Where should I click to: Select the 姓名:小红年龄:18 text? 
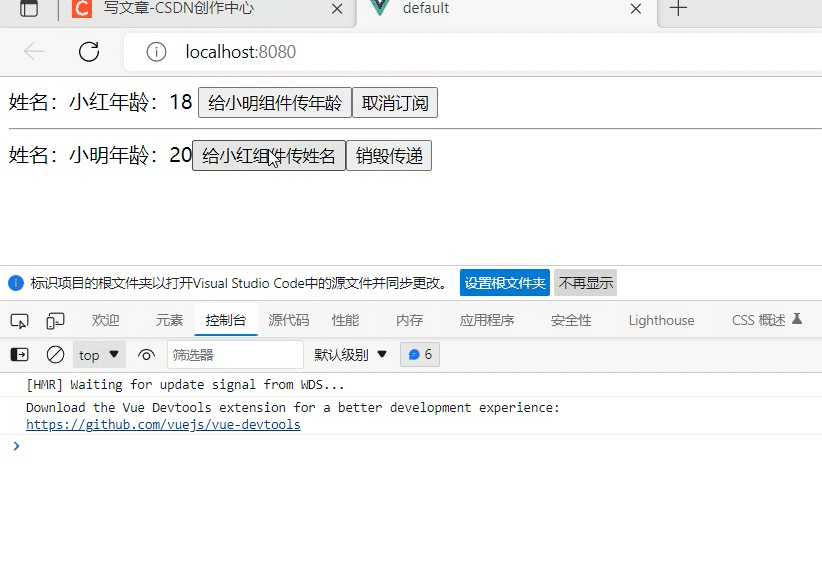point(101,102)
